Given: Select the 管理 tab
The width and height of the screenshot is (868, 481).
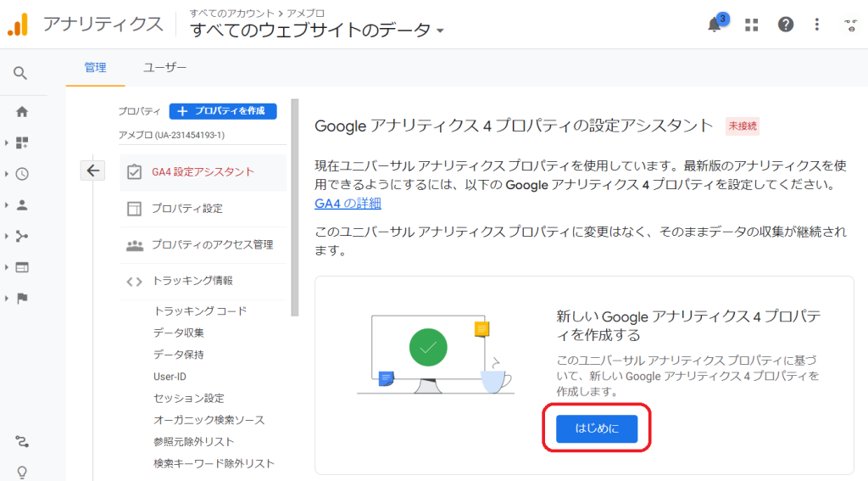Looking at the screenshot, I should click(x=95, y=68).
